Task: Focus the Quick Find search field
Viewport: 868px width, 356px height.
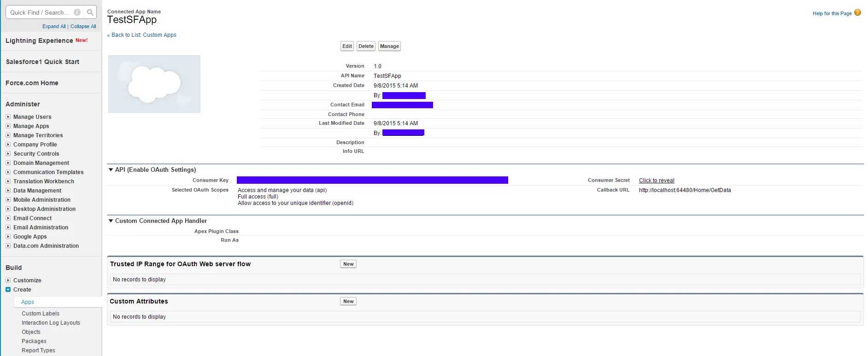Action: click(39, 12)
